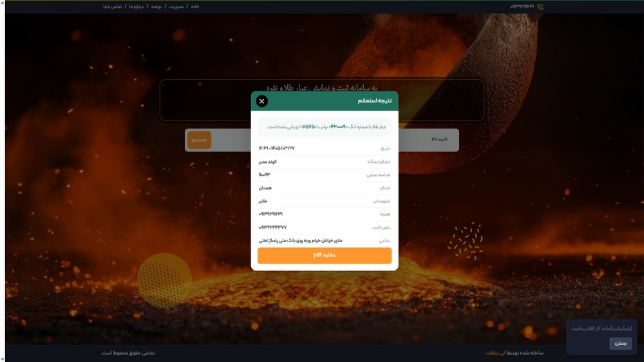Click the orange جستجو search button
644x362 pixels.
point(199,140)
